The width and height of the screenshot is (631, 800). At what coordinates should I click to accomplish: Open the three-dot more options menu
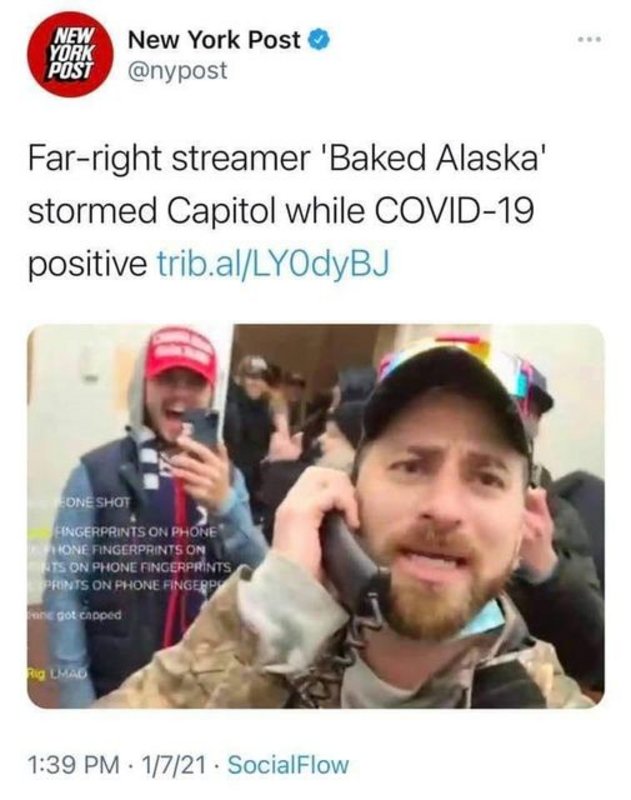point(590,39)
